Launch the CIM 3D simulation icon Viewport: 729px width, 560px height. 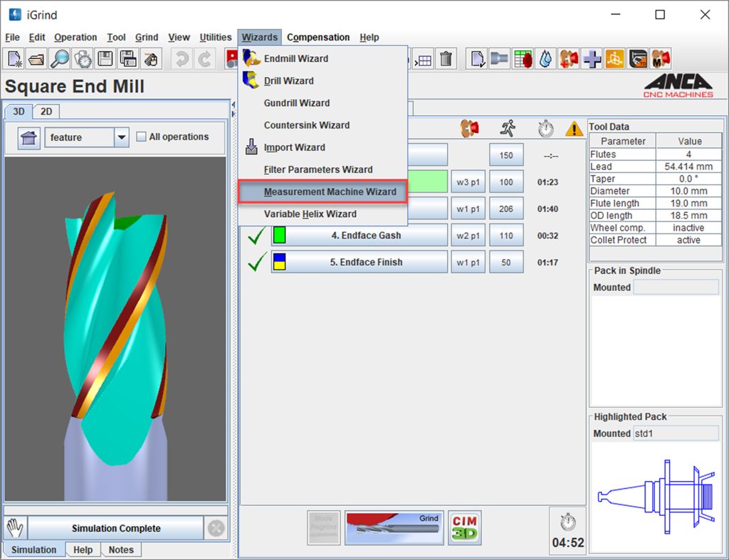pyautogui.click(x=464, y=528)
